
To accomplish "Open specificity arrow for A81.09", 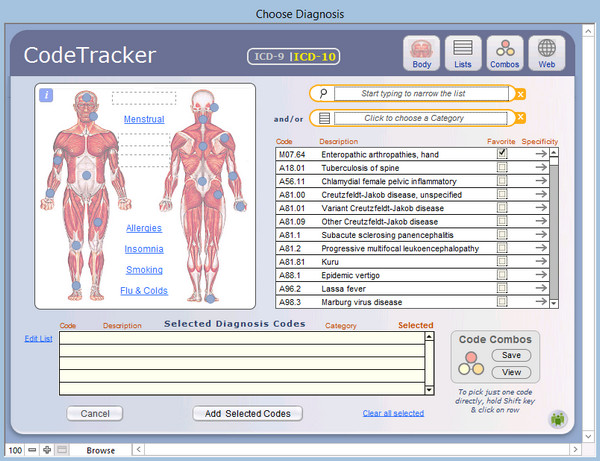I will pyautogui.click(x=541, y=221).
